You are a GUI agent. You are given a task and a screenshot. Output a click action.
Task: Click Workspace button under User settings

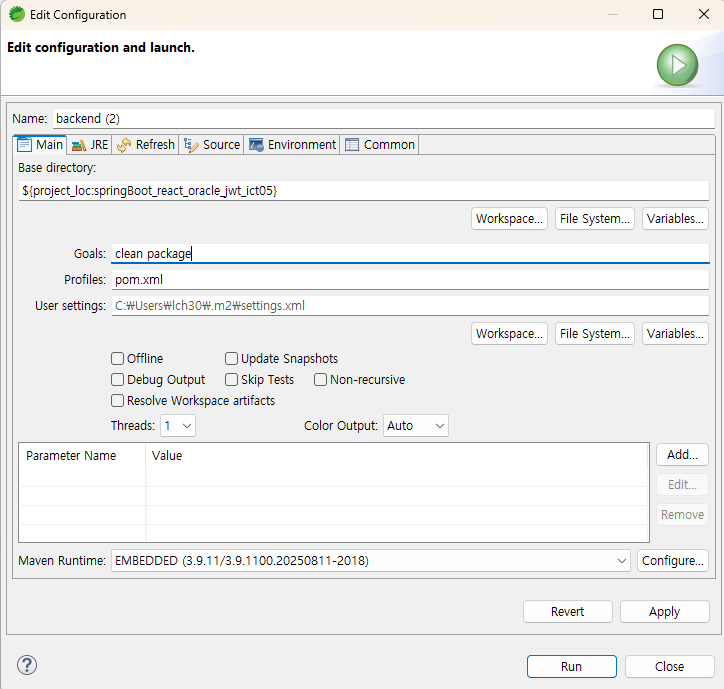[x=509, y=333]
